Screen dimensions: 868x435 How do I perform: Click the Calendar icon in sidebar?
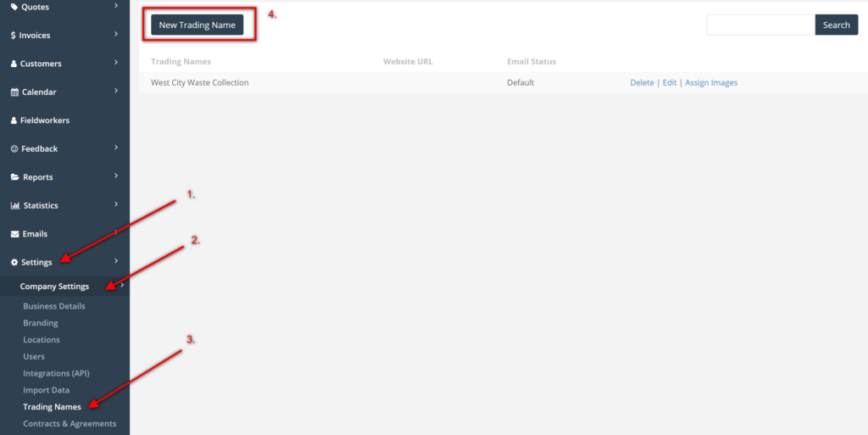click(15, 92)
